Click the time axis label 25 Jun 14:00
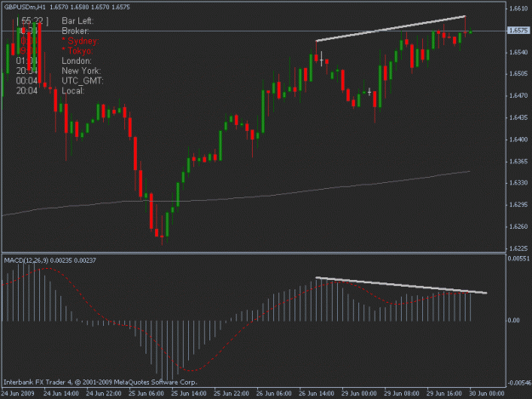This screenshot has height=399, width=532. pyautogui.click(x=189, y=393)
